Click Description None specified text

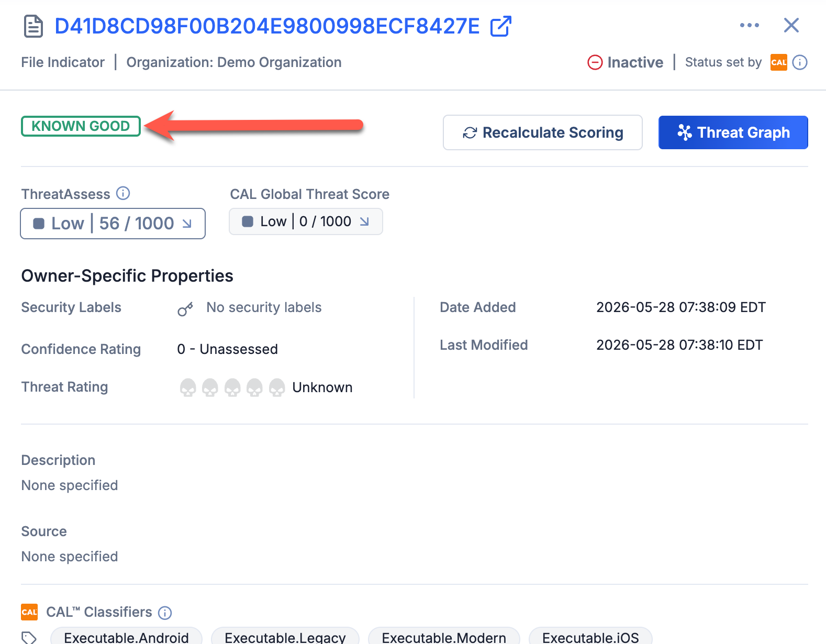click(x=70, y=485)
